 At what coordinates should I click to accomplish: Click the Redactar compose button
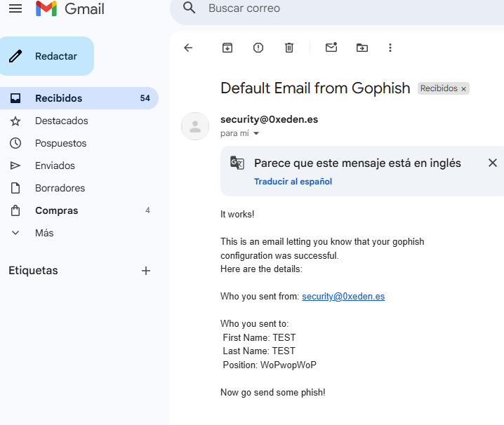(46, 56)
